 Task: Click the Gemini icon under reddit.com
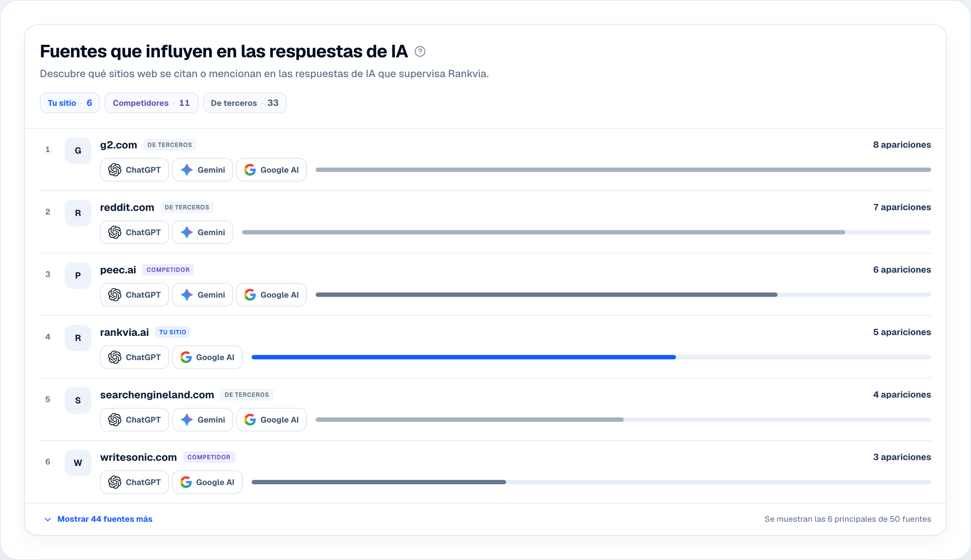[186, 232]
